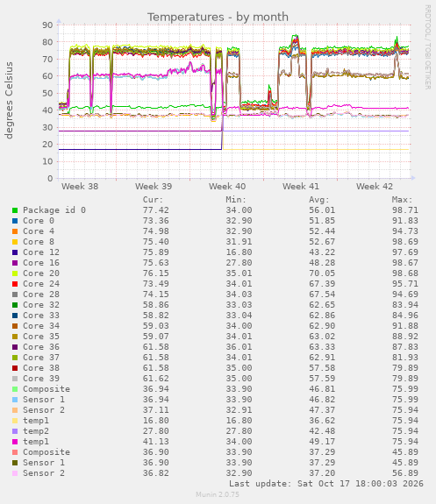Viewport: 436px width, 504px height.
Task: Click the Week 38 axis label
Action: tap(80, 187)
